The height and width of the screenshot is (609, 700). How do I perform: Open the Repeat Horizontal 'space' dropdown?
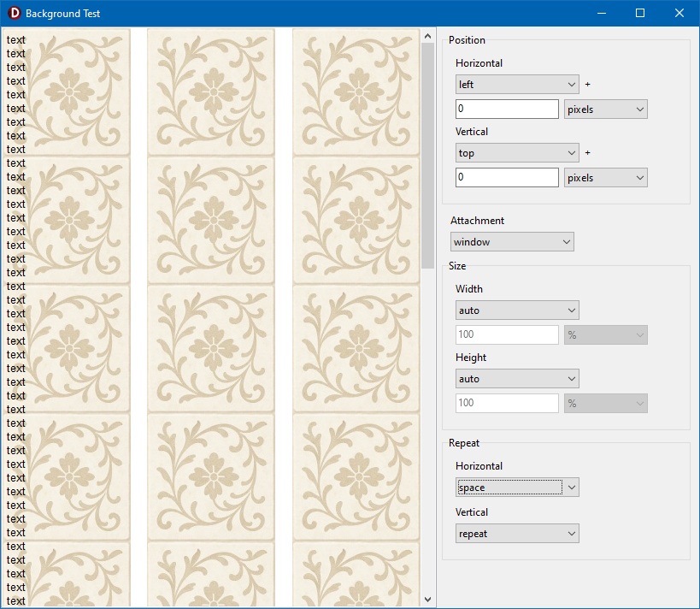[x=517, y=488]
